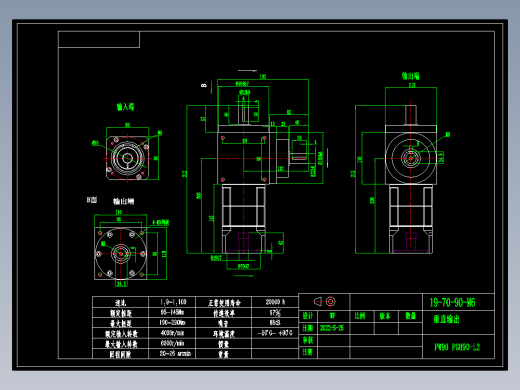
Task: Click the 19-70-90-M6 drawing number
Action: [x=452, y=302]
